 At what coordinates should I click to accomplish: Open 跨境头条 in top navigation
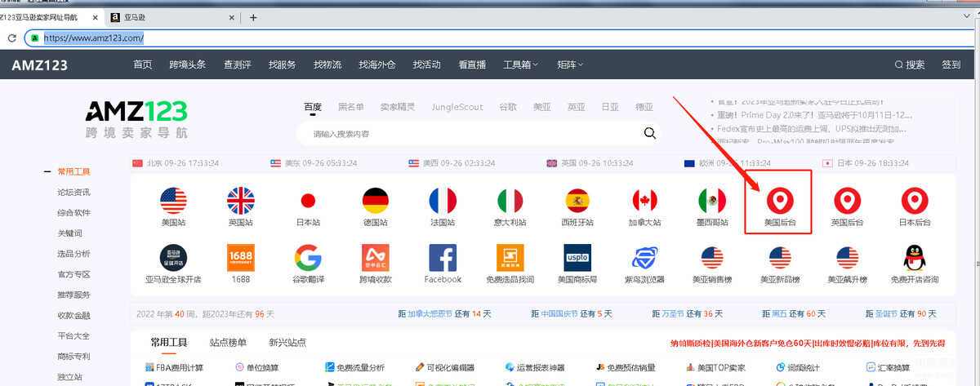click(188, 65)
